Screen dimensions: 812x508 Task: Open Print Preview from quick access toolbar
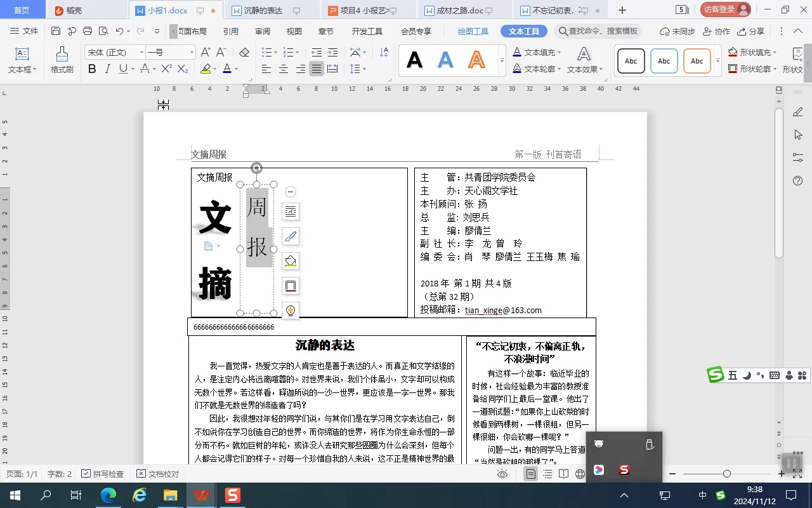coord(103,31)
